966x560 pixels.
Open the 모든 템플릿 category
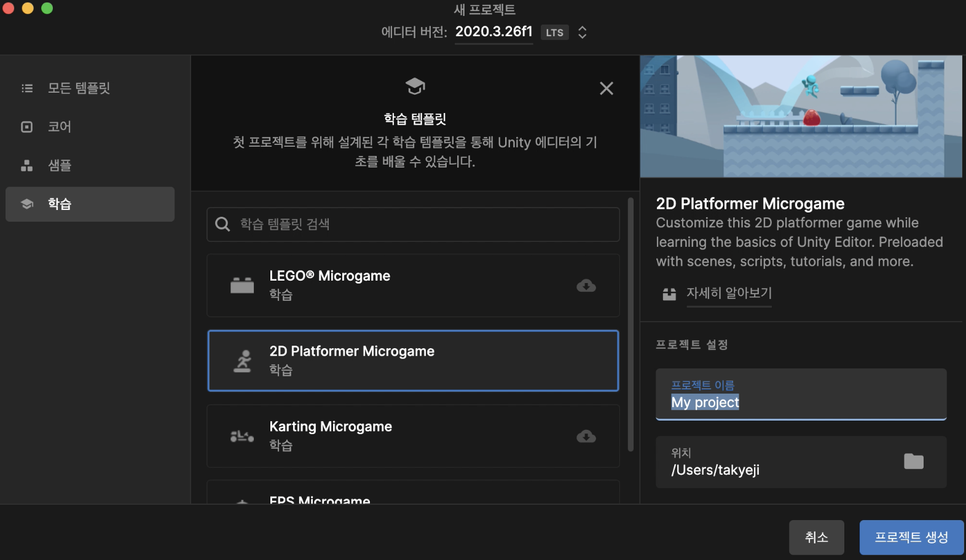click(90, 88)
